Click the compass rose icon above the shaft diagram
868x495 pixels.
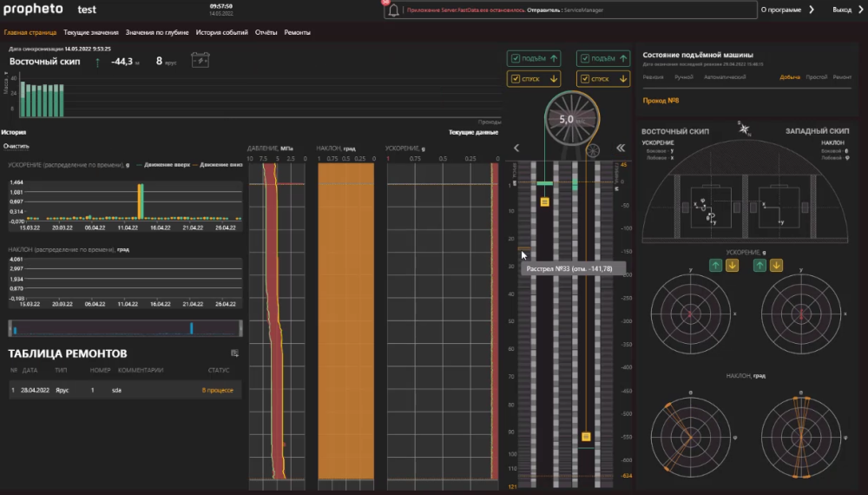tap(744, 129)
